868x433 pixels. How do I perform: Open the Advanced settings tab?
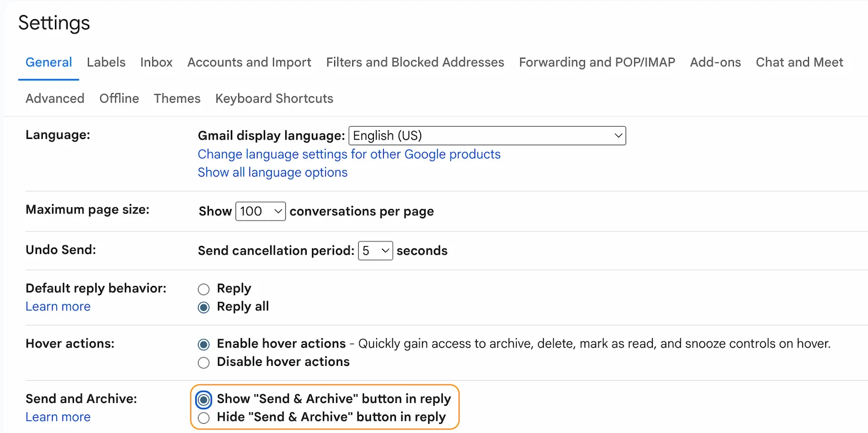[55, 98]
